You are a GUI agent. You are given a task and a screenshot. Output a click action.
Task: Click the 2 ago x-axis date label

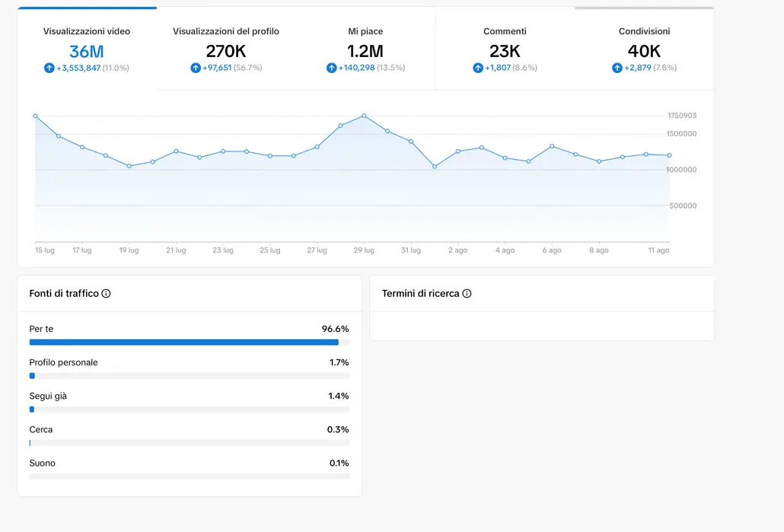pos(458,250)
